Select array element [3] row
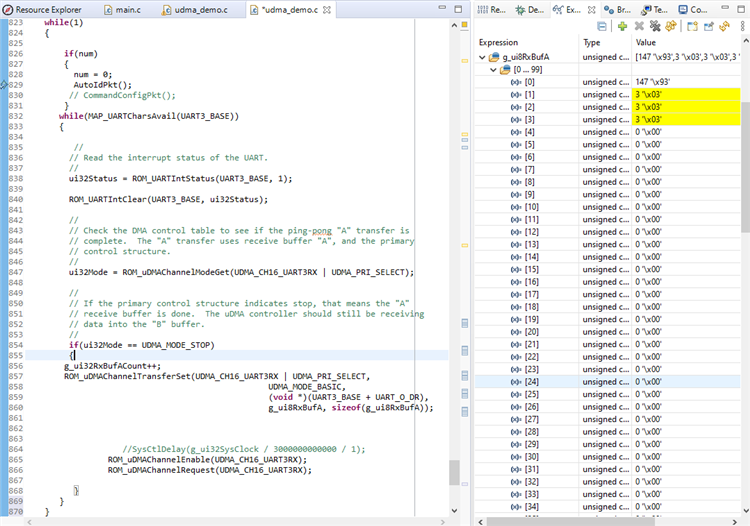This screenshot has width=750, height=526. click(x=607, y=120)
